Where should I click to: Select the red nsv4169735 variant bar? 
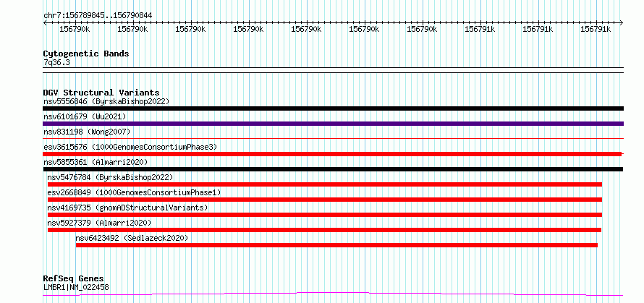(325, 215)
